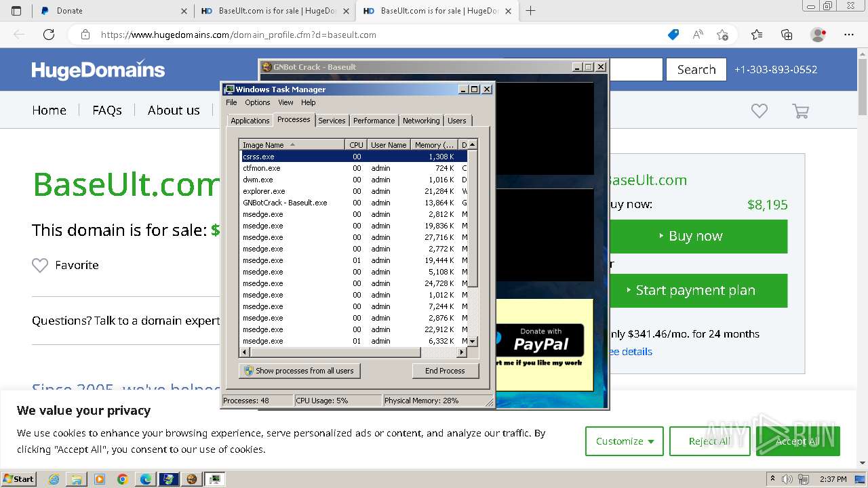Open the Help menu in Task Manager
Screen dimensions: 868x488
point(309,102)
